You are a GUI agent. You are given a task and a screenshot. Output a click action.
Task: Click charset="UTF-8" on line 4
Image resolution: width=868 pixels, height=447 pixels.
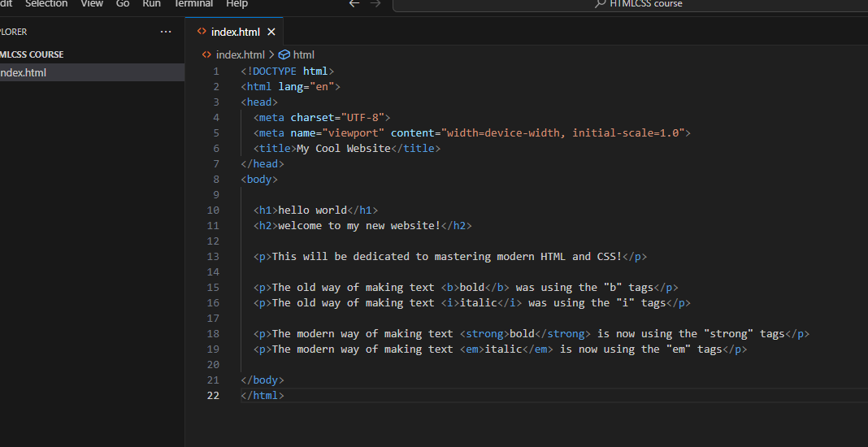click(x=337, y=118)
